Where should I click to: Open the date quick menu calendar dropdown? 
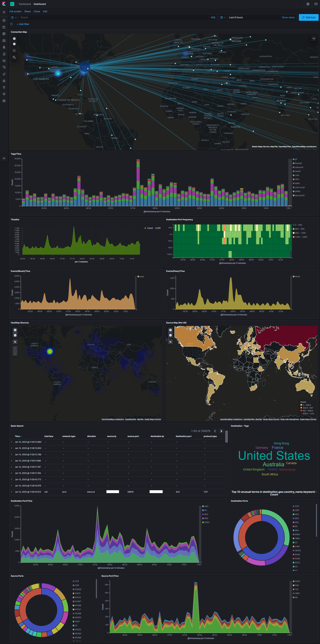click(x=223, y=17)
